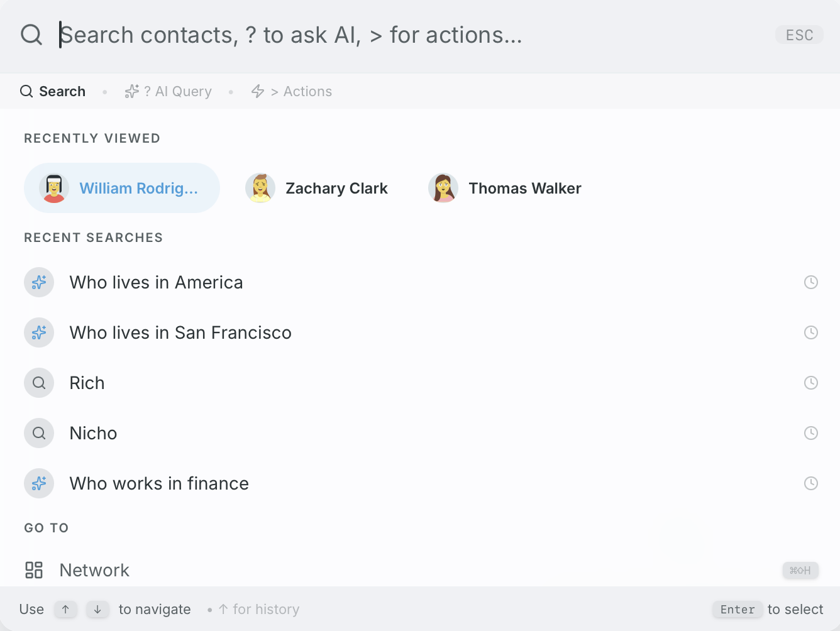Click clock icon on 'Nicho' row
840x631 pixels.
[811, 433]
